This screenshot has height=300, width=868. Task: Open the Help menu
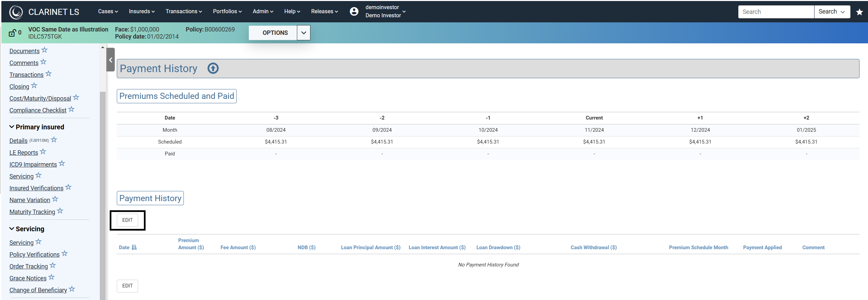[292, 12]
